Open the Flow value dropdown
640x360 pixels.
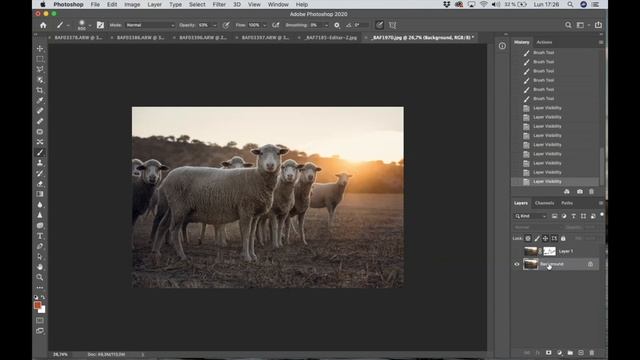click(x=264, y=25)
